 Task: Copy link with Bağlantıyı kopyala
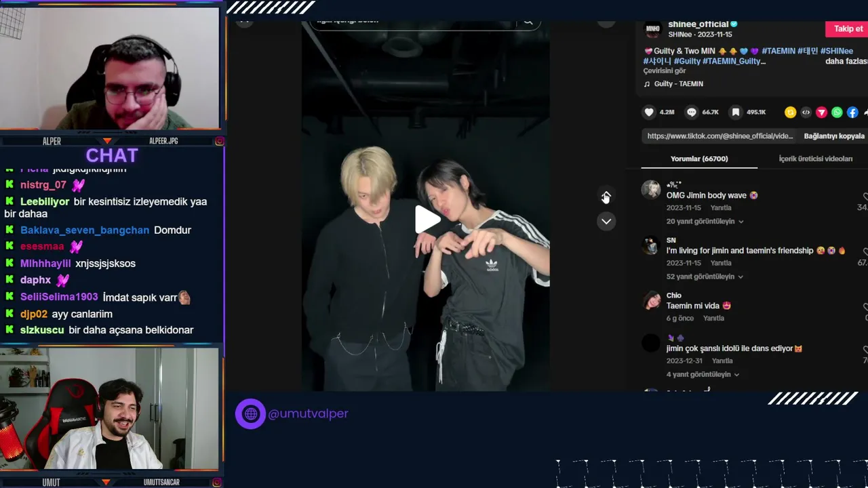pyautogui.click(x=834, y=136)
